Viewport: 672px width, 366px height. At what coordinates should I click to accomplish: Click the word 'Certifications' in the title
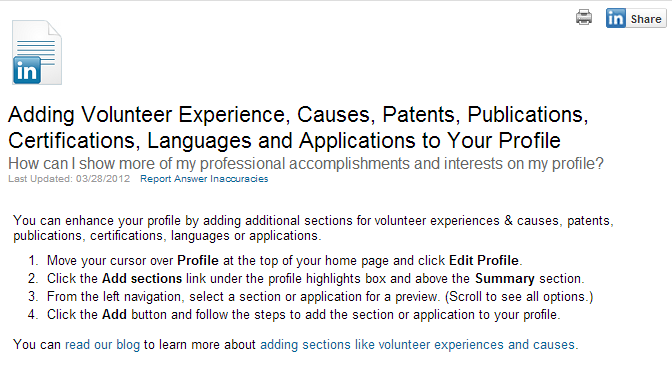71,141
